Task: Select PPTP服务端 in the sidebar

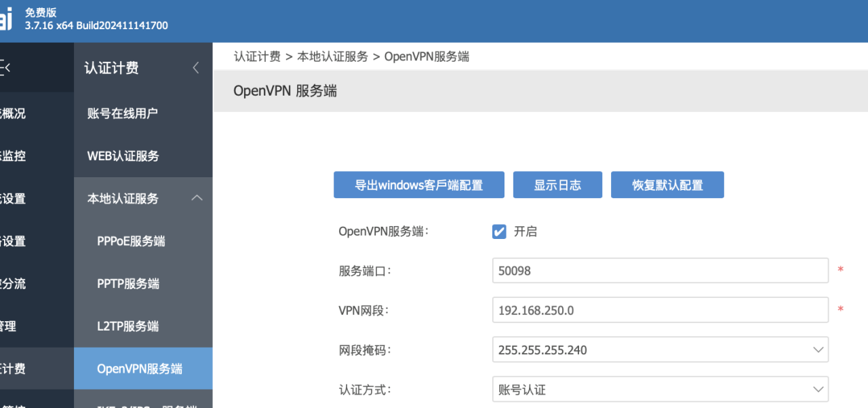Action: click(128, 284)
